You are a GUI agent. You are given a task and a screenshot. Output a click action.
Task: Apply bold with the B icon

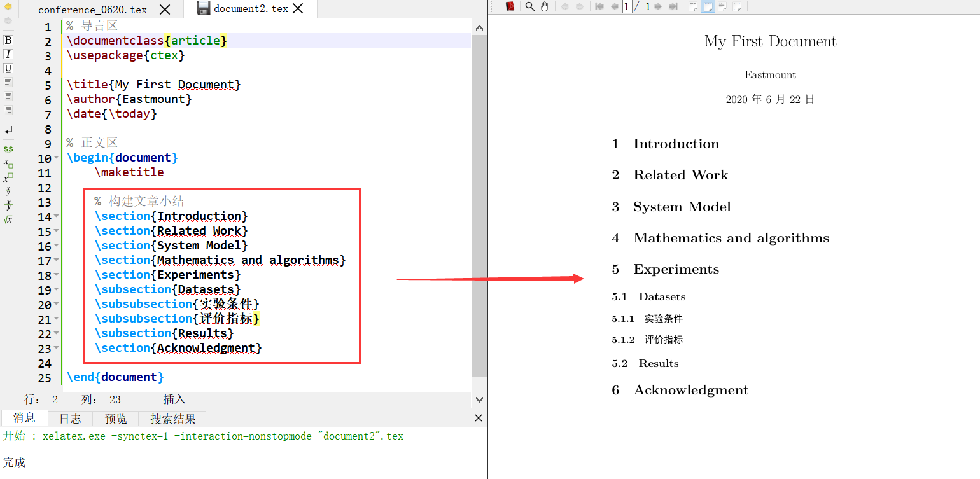[8, 40]
